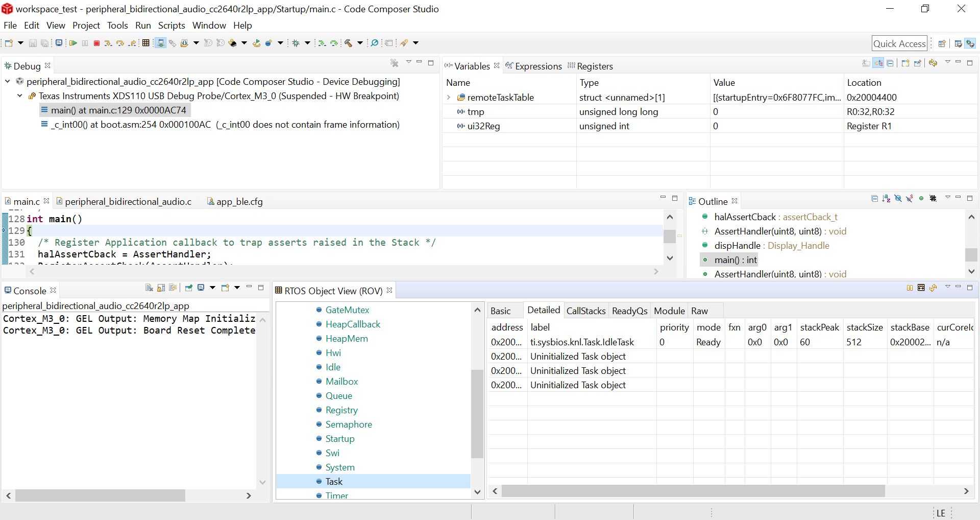Click the Step Over toolbar icon
Viewport: 980px width, 520px height.
[x=120, y=43]
